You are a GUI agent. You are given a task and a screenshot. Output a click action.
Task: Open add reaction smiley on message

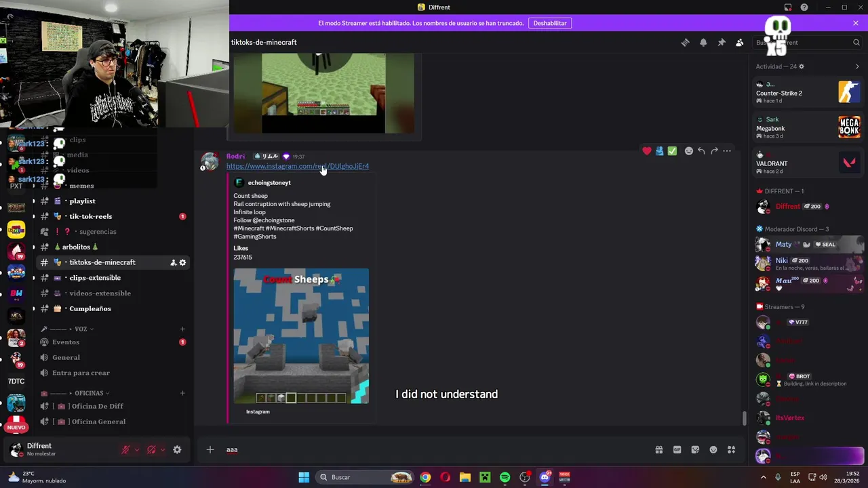tap(689, 150)
